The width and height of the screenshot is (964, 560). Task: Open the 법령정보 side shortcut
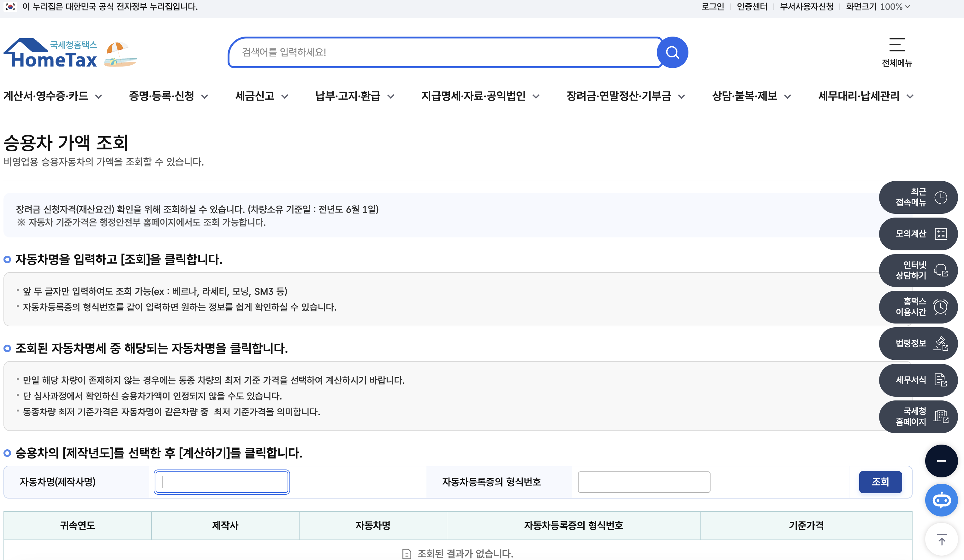click(918, 343)
